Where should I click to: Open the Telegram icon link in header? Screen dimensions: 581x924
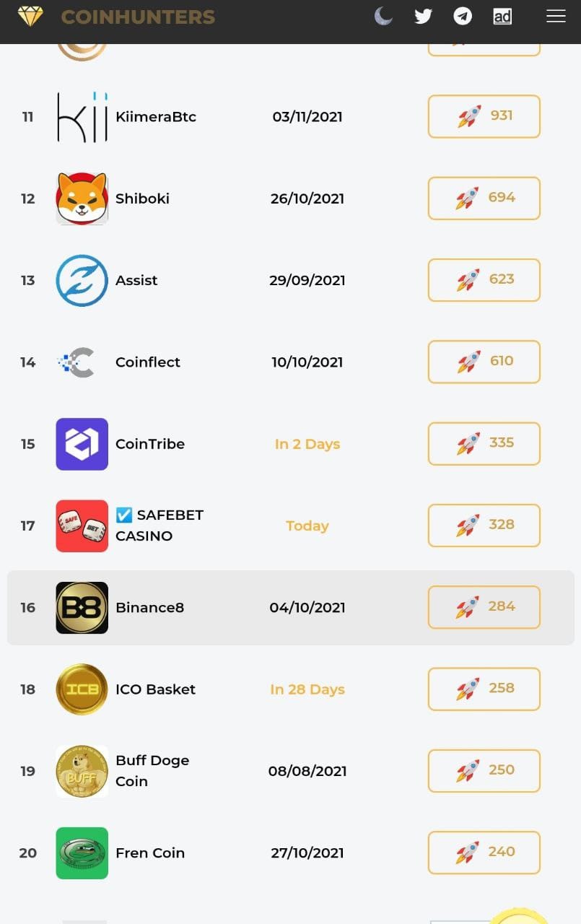coord(463,16)
